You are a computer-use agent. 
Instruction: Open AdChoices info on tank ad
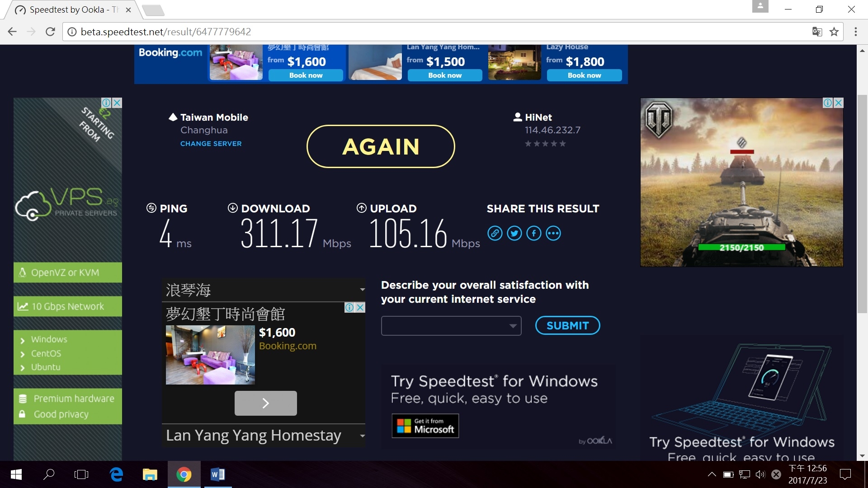point(828,103)
